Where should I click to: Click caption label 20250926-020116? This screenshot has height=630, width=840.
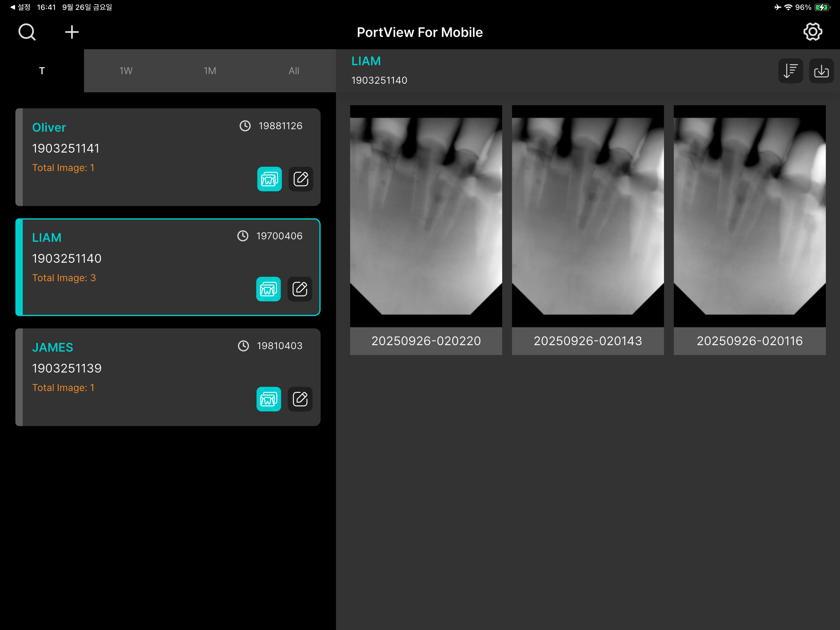coord(749,341)
